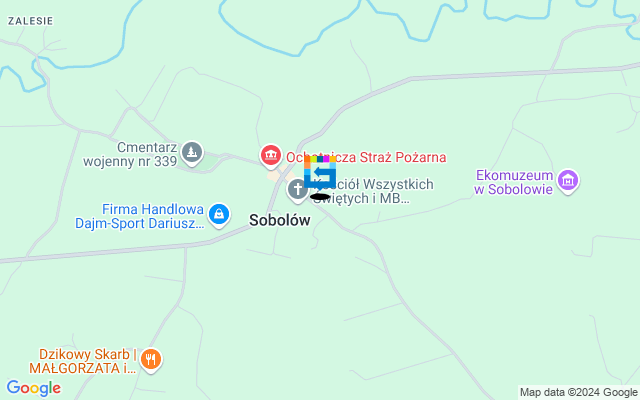The image size is (640, 400).
Task: Select the Cmentarz wojenny nr 339 text
Action: (130, 154)
